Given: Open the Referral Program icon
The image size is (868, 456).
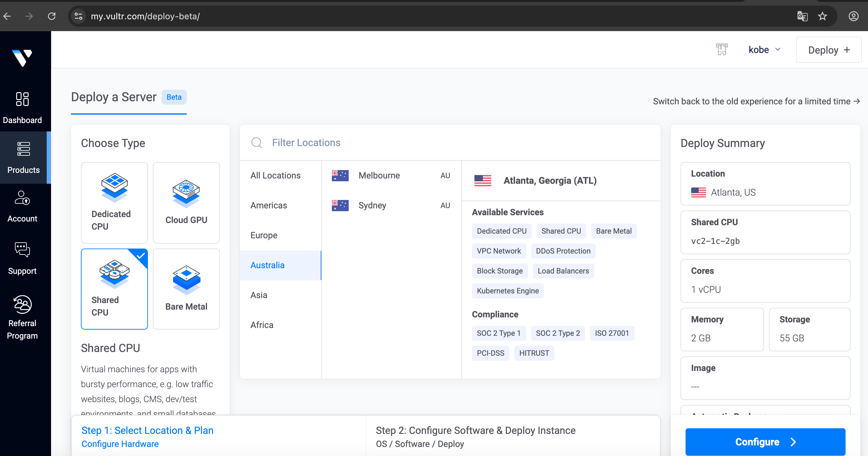Looking at the screenshot, I should 22,304.
